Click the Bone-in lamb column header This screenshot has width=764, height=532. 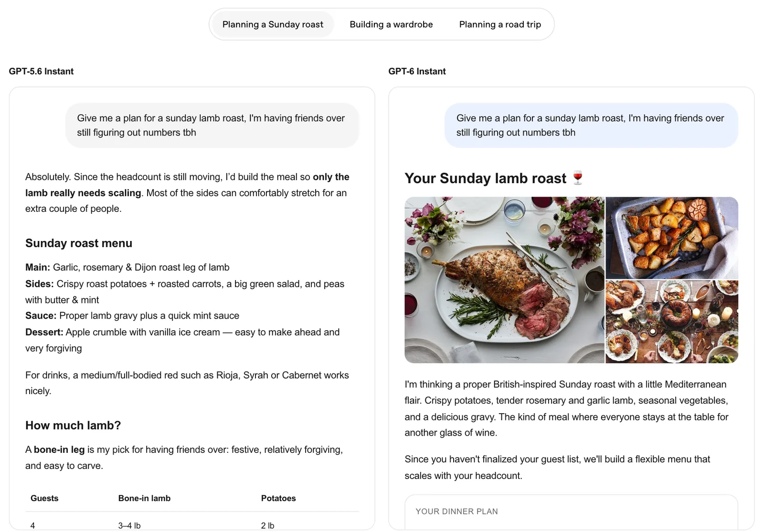[x=144, y=498]
